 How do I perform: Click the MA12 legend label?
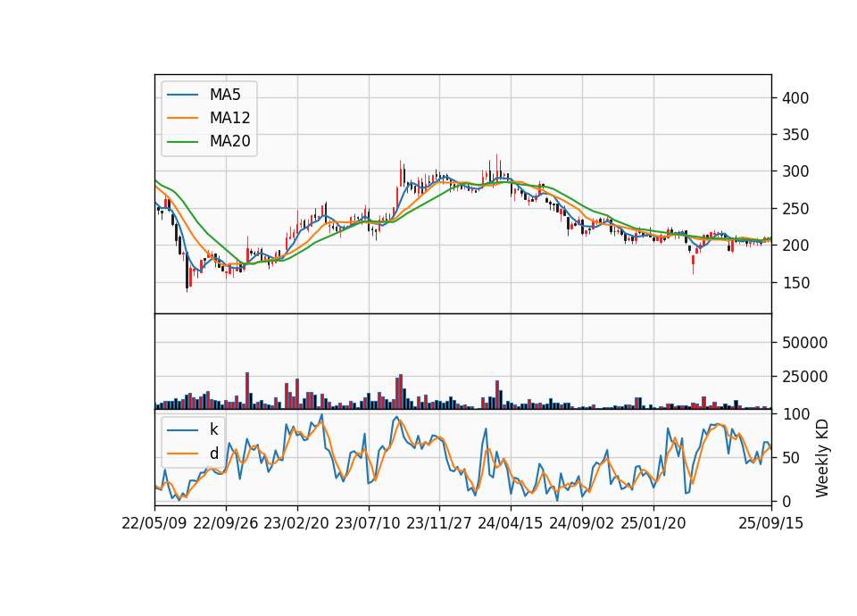229,118
